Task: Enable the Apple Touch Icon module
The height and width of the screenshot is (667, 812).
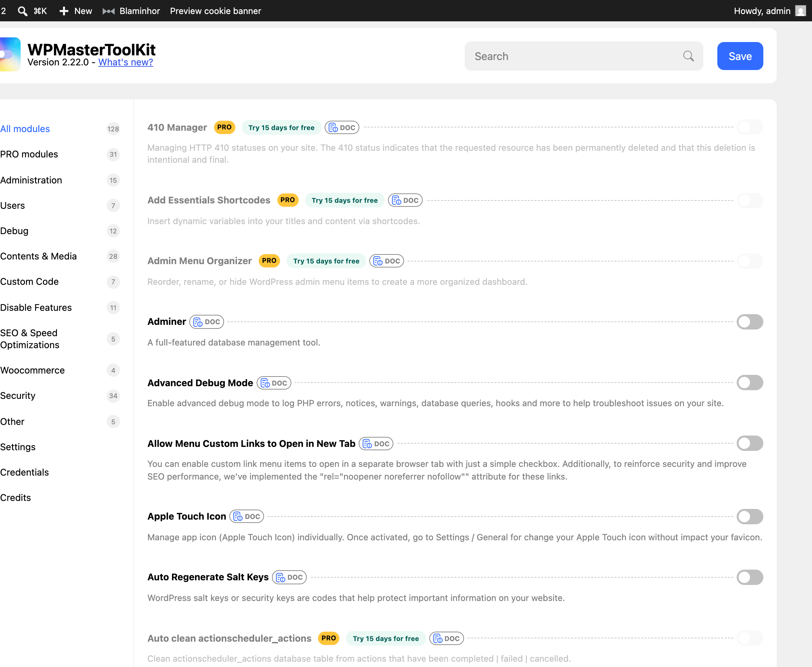Action: [x=750, y=516]
